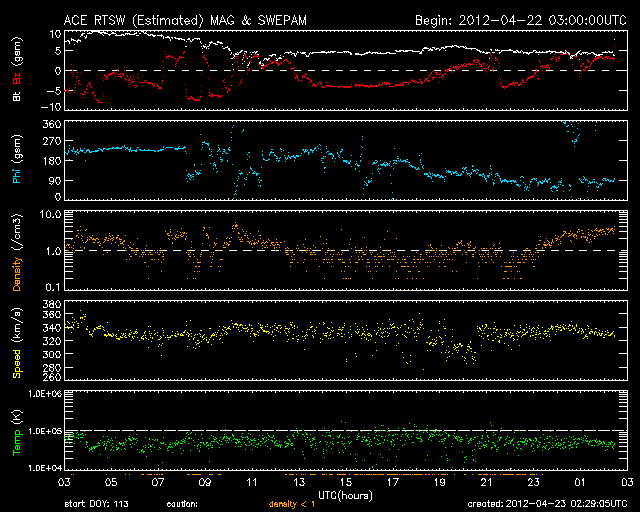Viewport: 640px width, 512px height.
Task: Click the 260 tick on Speed axis
Action: tap(52, 376)
